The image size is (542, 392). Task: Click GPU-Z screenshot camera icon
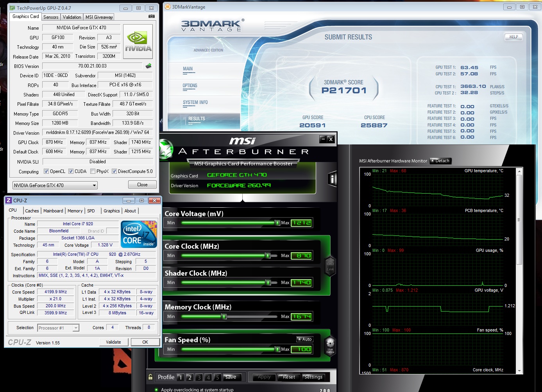(152, 16)
